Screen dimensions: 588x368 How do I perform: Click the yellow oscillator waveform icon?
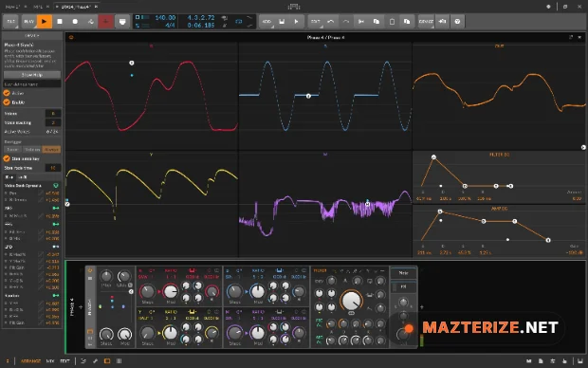click(192, 312)
